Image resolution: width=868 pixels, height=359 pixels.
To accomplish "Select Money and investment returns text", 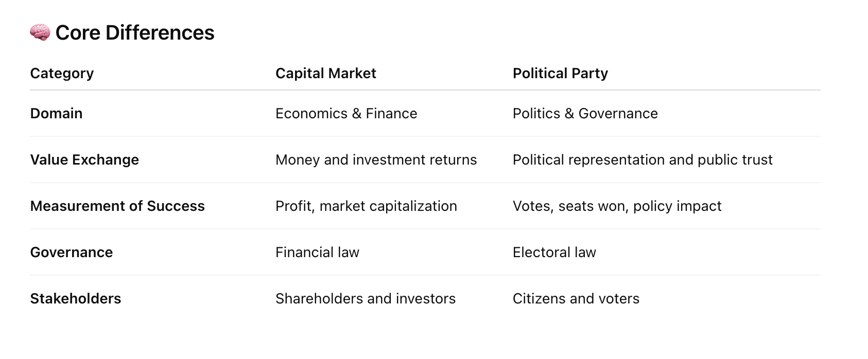I will coord(376,160).
